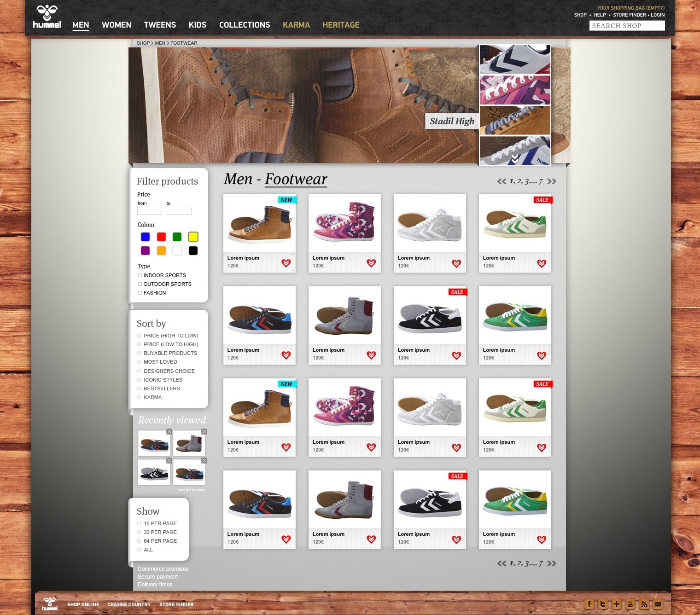The image size is (700, 615).
Task: Click the email envelope icon in the footer
Action: coord(658,604)
